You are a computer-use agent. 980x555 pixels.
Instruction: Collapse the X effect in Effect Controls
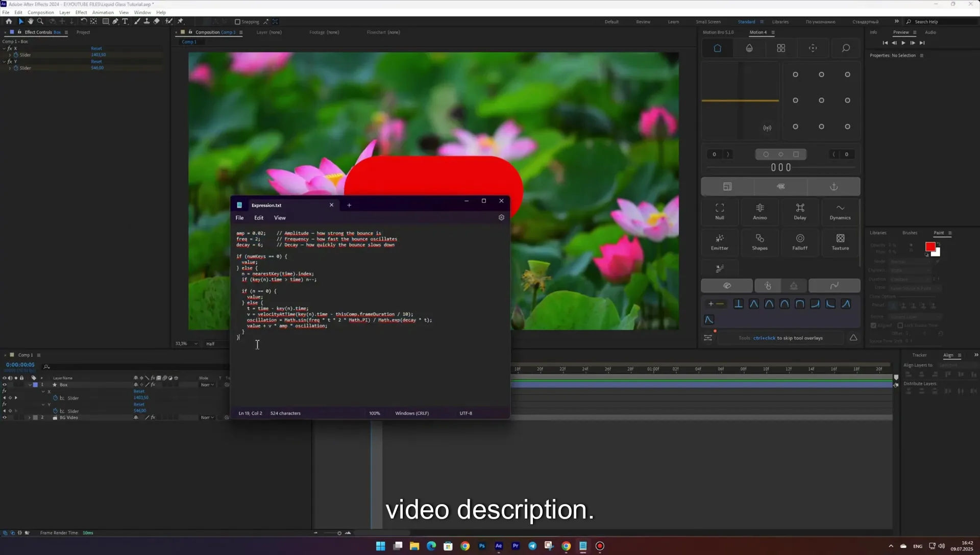tap(4, 48)
